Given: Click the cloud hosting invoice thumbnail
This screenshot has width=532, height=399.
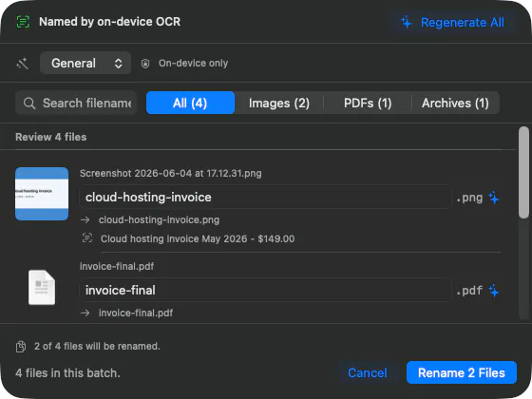Looking at the screenshot, I should pos(42,194).
